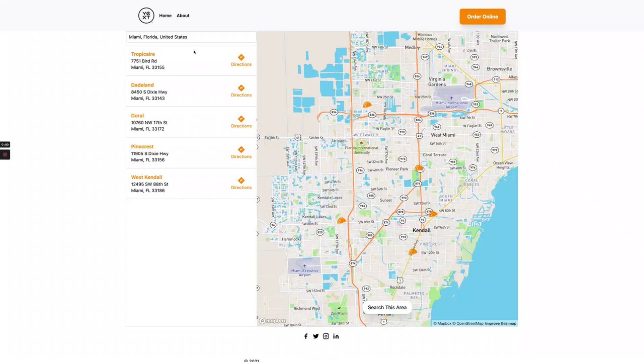This screenshot has width=644, height=362.
Task: Open the Facebook social icon
Action: (305, 336)
